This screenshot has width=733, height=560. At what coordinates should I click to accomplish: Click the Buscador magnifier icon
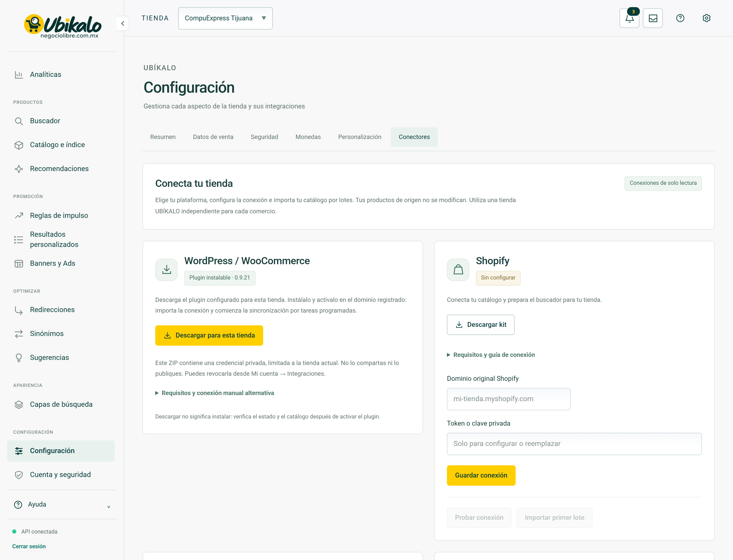tap(19, 121)
